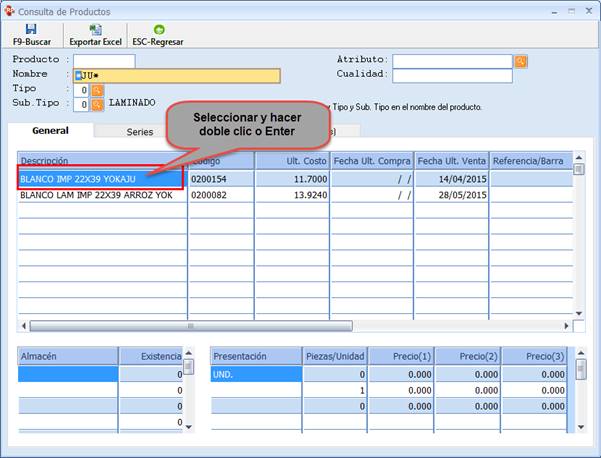Click the Cualidad text field
This screenshot has width=601, height=458.
point(451,75)
